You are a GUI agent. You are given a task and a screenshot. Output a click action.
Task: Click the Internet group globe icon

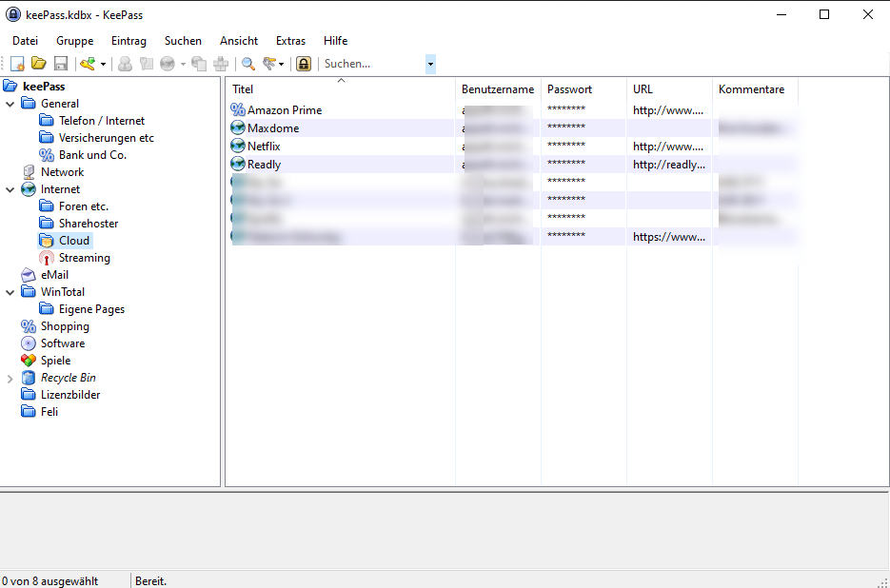click(x=29, y=189)
